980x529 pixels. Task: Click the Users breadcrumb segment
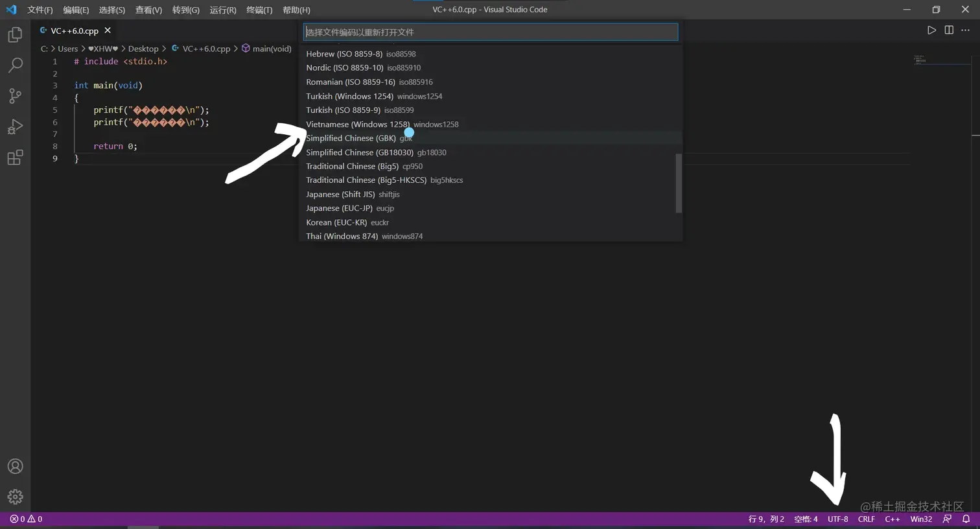(x=67, y=49)
